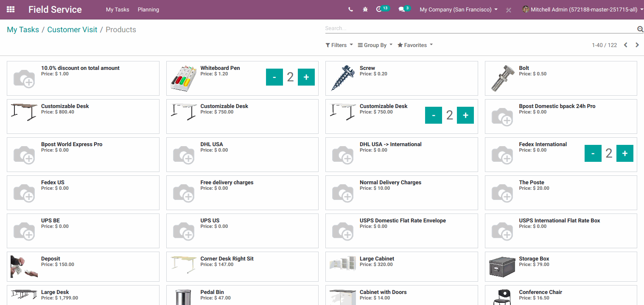
Task: Open the Filters dropdown
Action: (x=339, y=45)
